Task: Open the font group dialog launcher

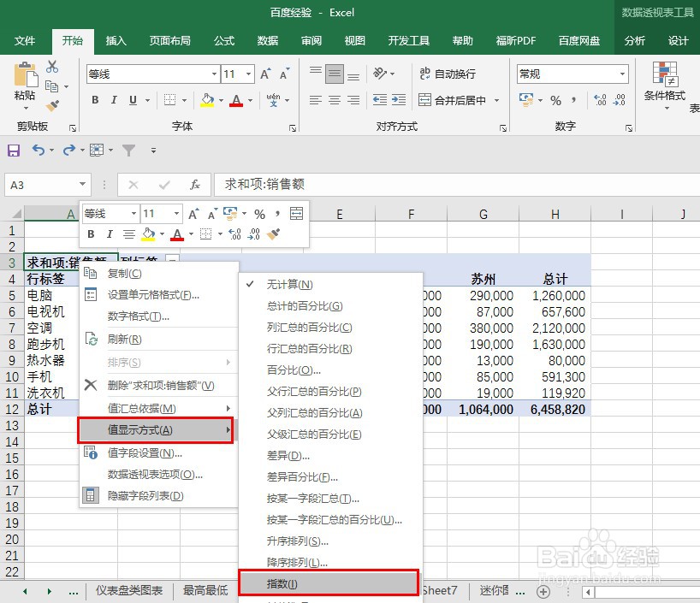Action: (x=293, y=128)
